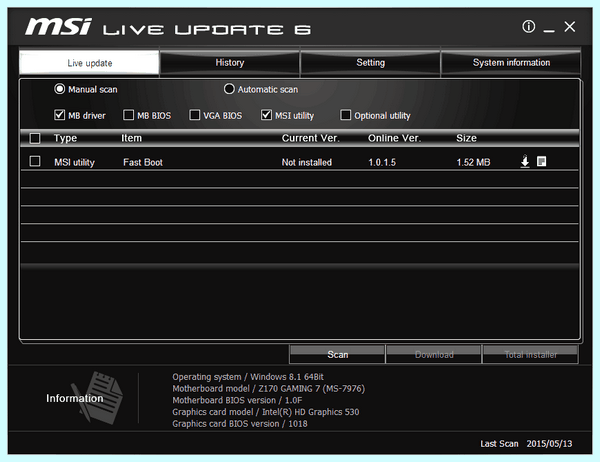600x462 pixels.
Task: Enable the MB BIOS checkbox
Action: click(x=128, y=115)
